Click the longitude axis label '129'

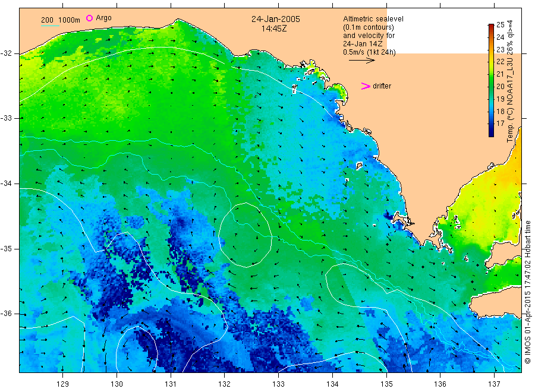[63, 384]
